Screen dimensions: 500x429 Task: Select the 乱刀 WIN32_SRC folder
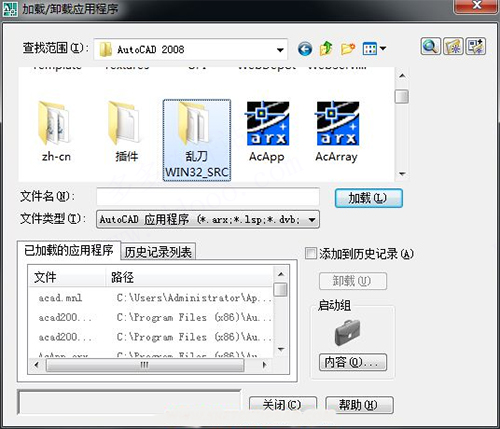click(197, 140)
